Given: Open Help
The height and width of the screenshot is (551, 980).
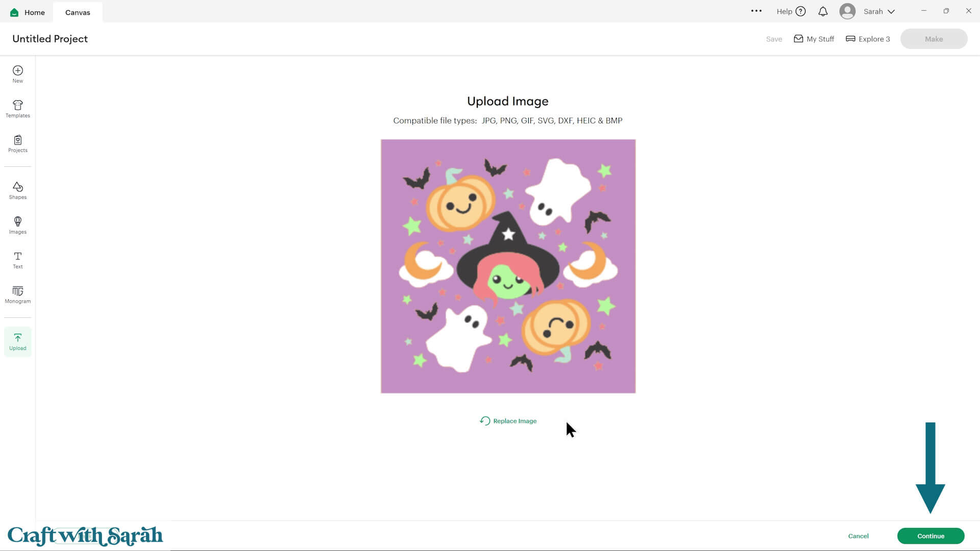Looking at the screenshot, I should pos(790,11).
